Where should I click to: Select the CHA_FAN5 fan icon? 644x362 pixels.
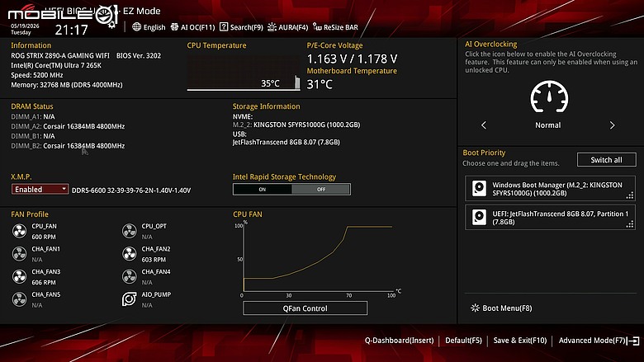[19, 299]
